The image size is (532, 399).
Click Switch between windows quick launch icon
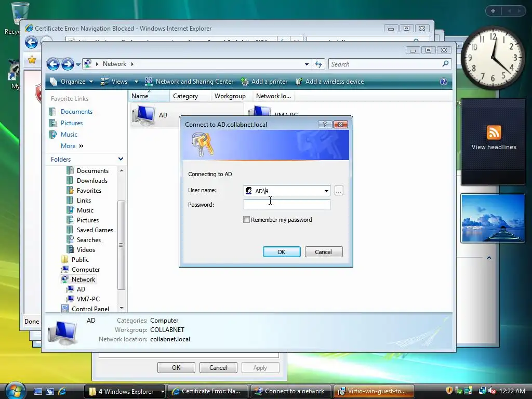pyautogui.click(x=50, y=392)
